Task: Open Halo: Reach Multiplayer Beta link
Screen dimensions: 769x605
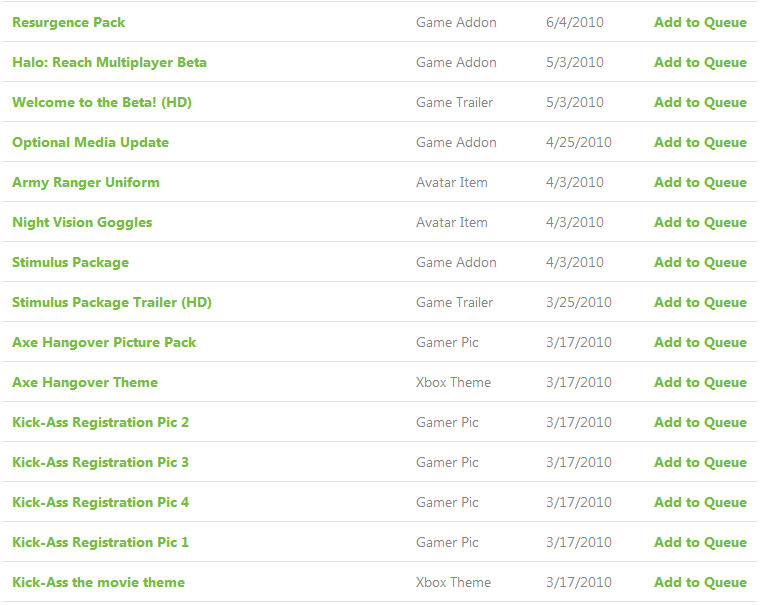Action: point(109,62)
